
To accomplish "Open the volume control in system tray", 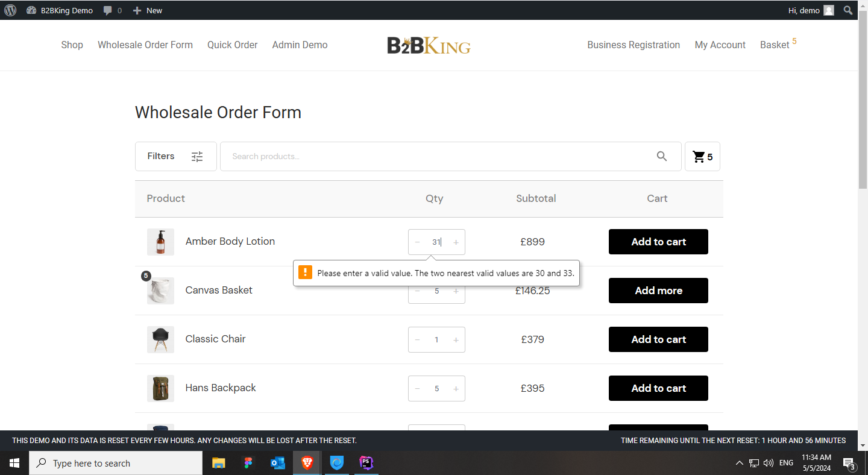I will click(769, 463).
